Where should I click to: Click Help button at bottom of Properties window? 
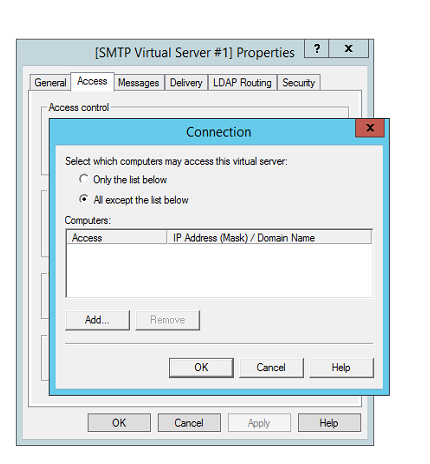tap(329, 423)
